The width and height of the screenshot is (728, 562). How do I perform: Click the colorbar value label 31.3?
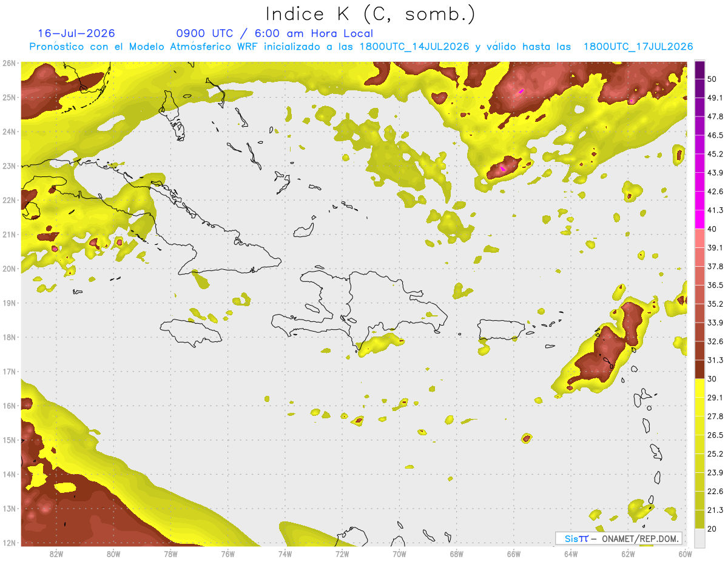click(x=715, y=360)
